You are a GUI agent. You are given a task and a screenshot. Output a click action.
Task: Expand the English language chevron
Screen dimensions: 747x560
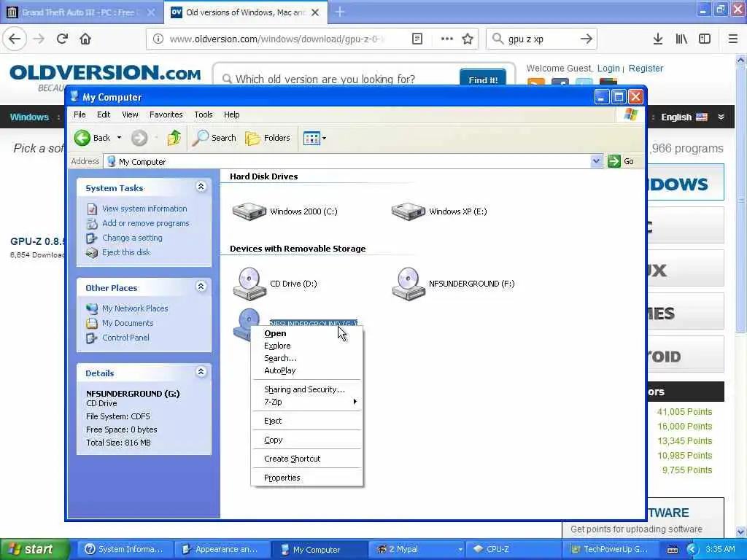(x=721, y=117)
